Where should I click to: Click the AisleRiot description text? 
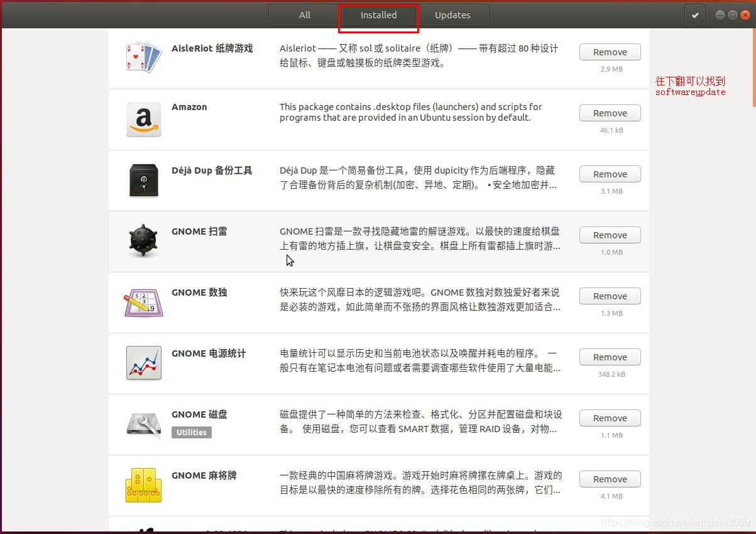419,55
